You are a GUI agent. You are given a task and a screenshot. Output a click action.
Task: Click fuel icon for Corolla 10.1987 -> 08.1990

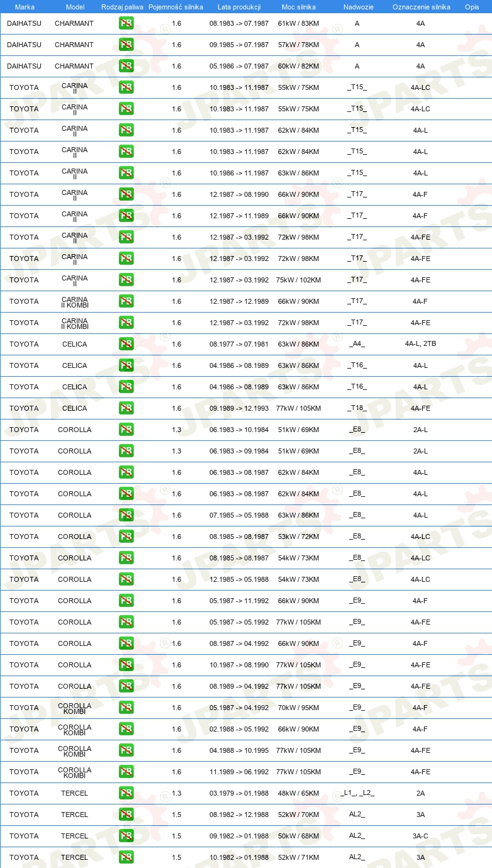click(126, 665)
